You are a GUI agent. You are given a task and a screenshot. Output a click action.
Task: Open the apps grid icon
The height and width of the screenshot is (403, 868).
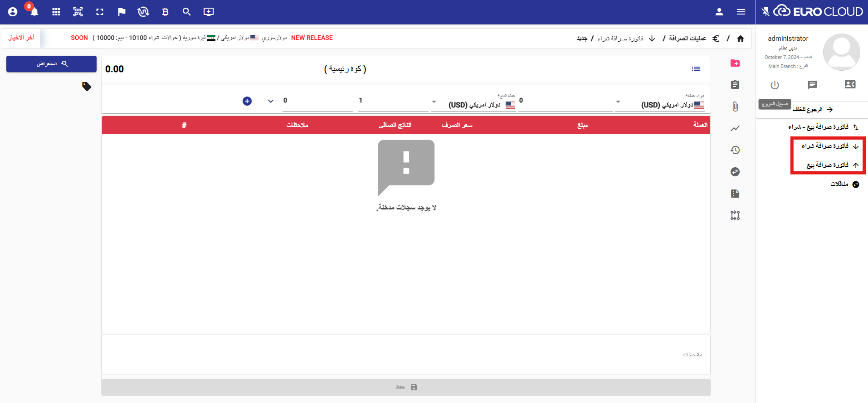[x=56, y=12]
